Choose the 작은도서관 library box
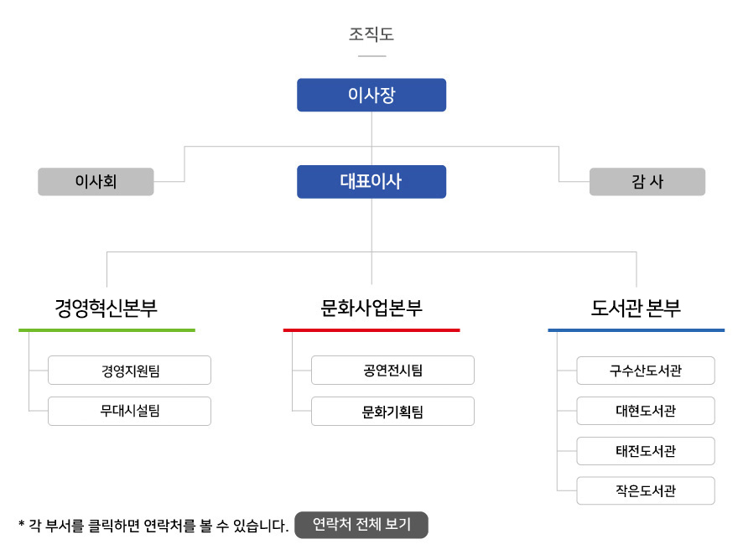The image size is (743, 560). click(x=646, y=490)
